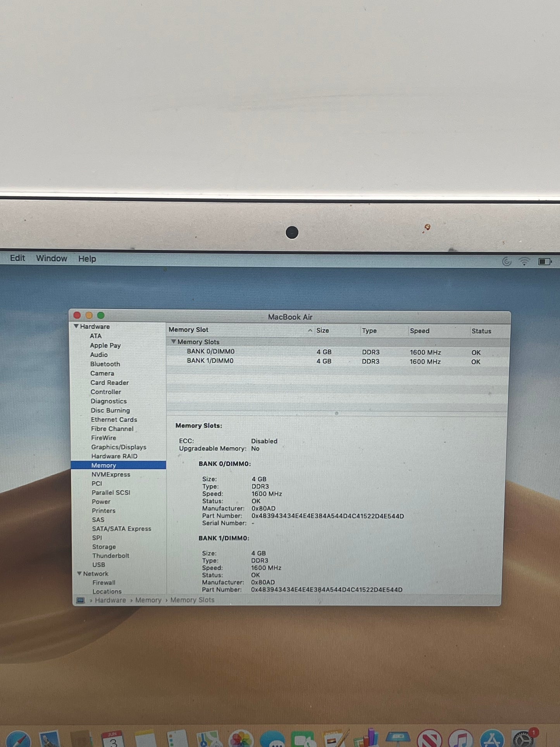Open the Edit menu
This screenshot has height=747, width=560.
point(17,258)
